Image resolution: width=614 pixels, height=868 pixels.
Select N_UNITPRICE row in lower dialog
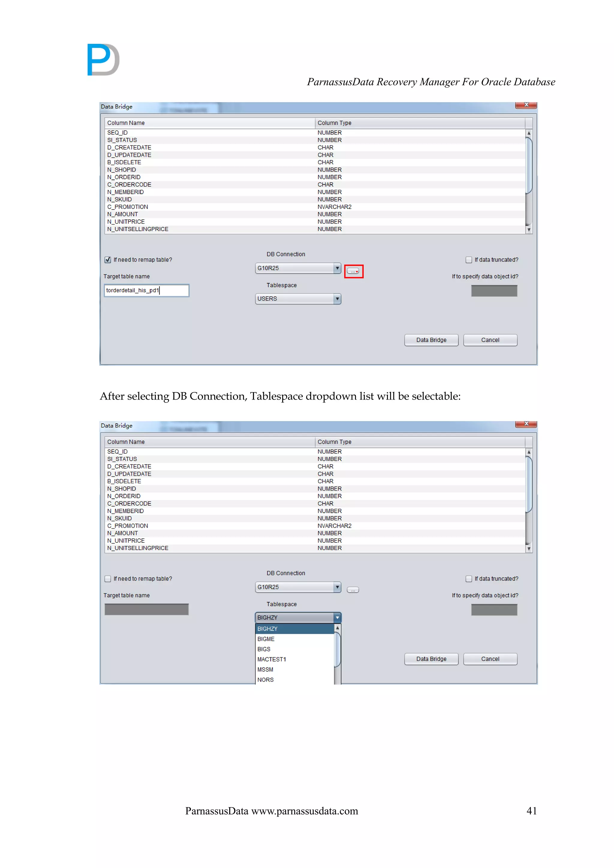click(x=315, y=541)
